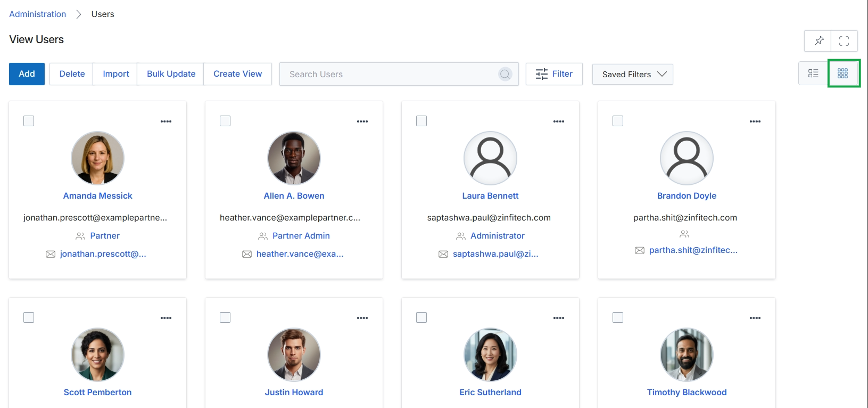Open Scott Pemberton's name link
Image resolution: width=868 pixels, height=408 pixels.
click(97, 393)
